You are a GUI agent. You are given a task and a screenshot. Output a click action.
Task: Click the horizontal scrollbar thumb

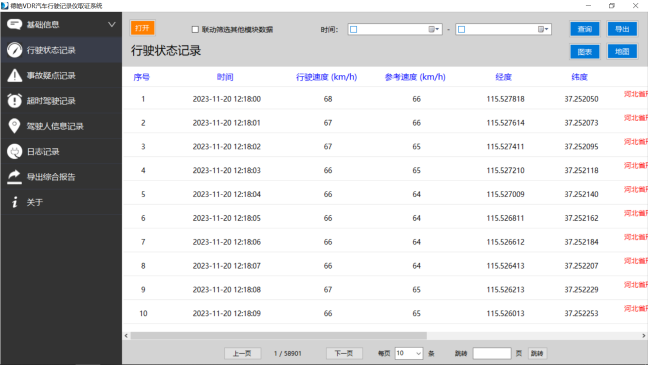[x=279, y=336]
